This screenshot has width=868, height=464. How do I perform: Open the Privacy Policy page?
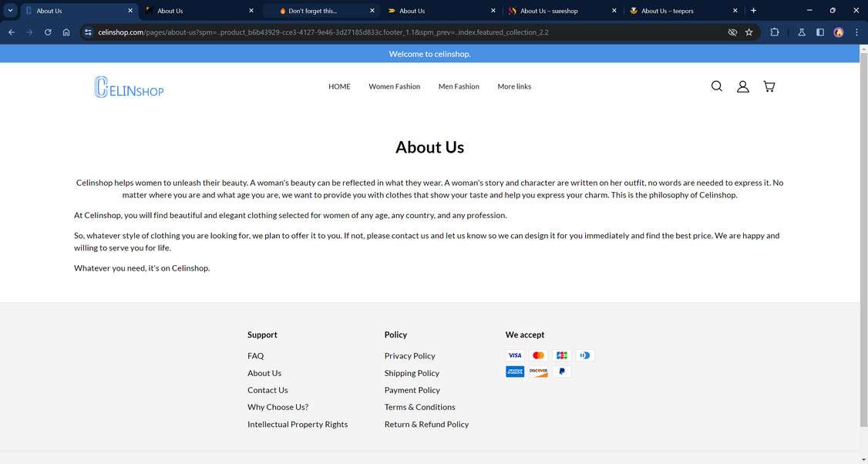[409, 355]
